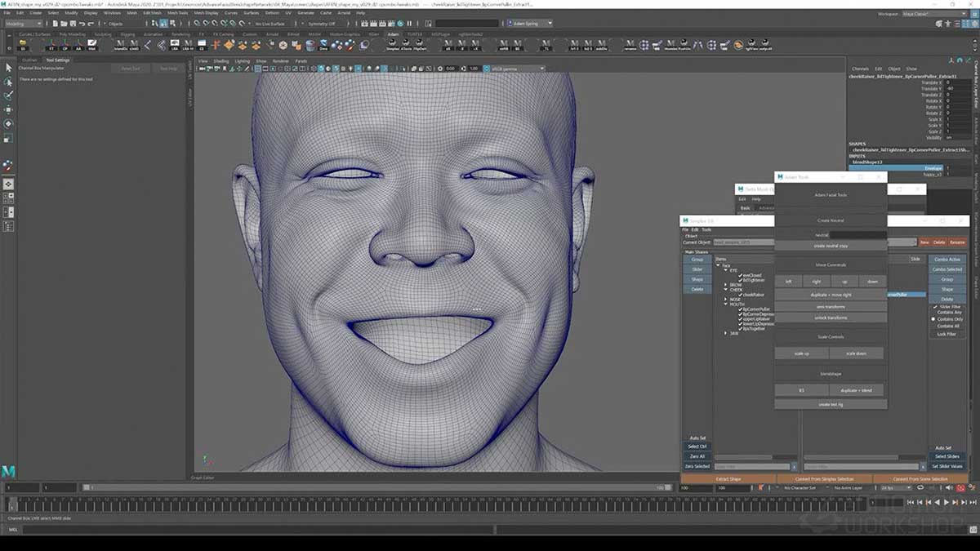The width and height of the screenshot is (980, 551).
Task: Collapse the MOUTH tree branch
Action: coord(725,304)
